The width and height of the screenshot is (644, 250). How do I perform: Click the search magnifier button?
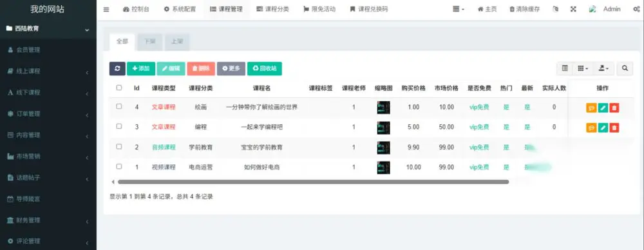pyautogui.click(x=625, y=69)
